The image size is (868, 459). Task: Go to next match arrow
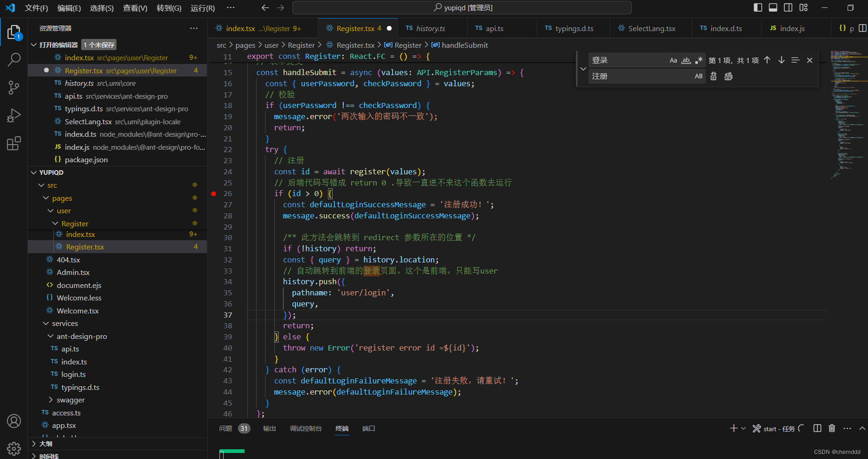coord(781,60)
